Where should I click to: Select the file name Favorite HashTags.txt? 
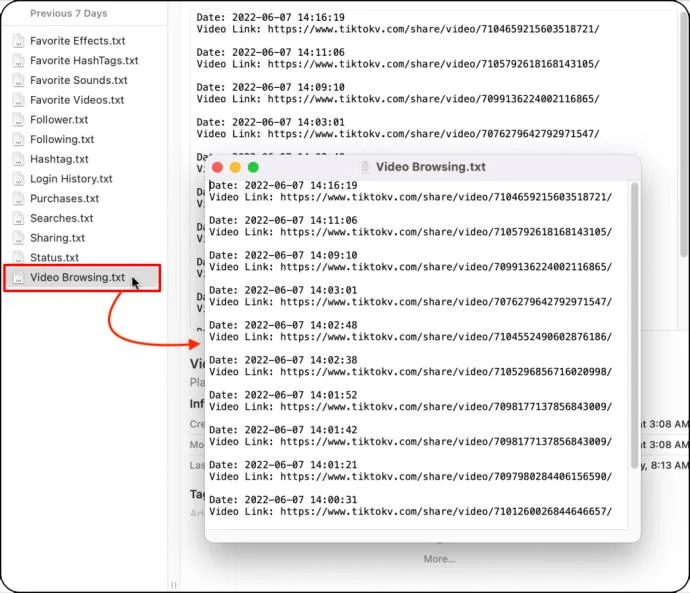pos(84,61)
